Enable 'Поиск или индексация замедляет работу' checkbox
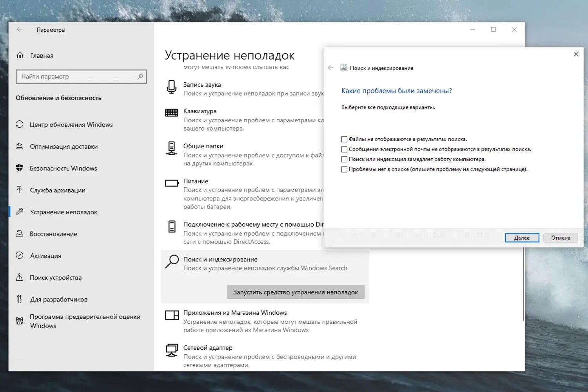The height and width of the screenshot is (392, 588). click(x=344, y=159)
